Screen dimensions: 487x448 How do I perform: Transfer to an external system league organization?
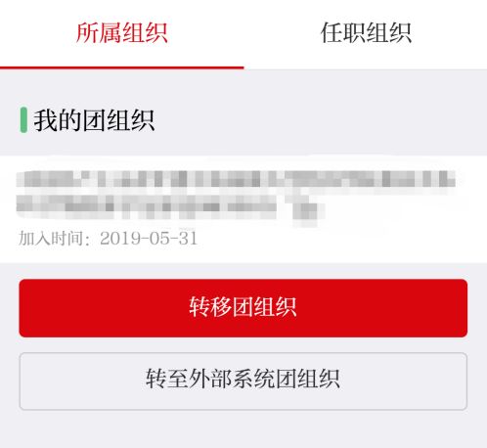243,381
